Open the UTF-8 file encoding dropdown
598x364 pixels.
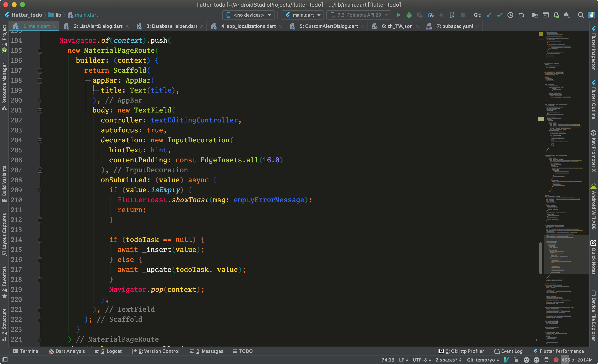pos(422,360)
